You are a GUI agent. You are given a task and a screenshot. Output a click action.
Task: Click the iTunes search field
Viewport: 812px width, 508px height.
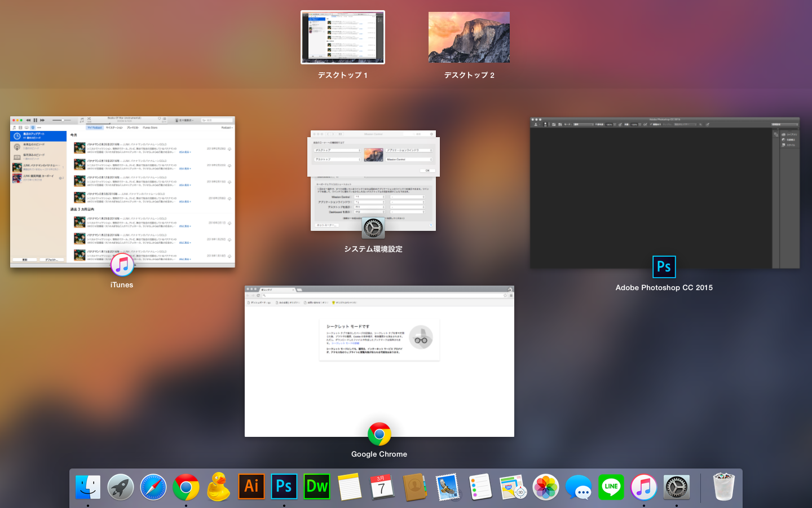pos(217,120)
